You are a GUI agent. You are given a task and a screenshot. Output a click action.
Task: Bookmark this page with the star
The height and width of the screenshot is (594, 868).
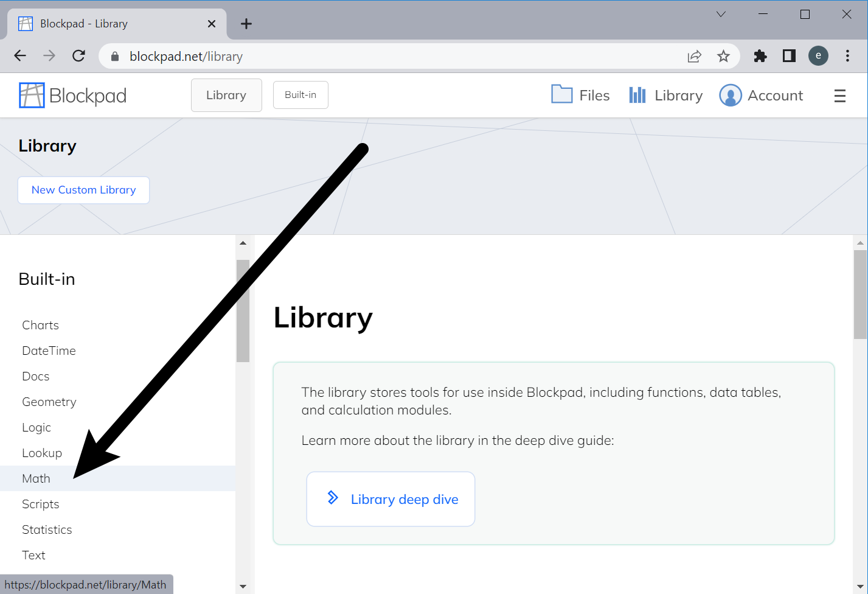click(723, 57)
